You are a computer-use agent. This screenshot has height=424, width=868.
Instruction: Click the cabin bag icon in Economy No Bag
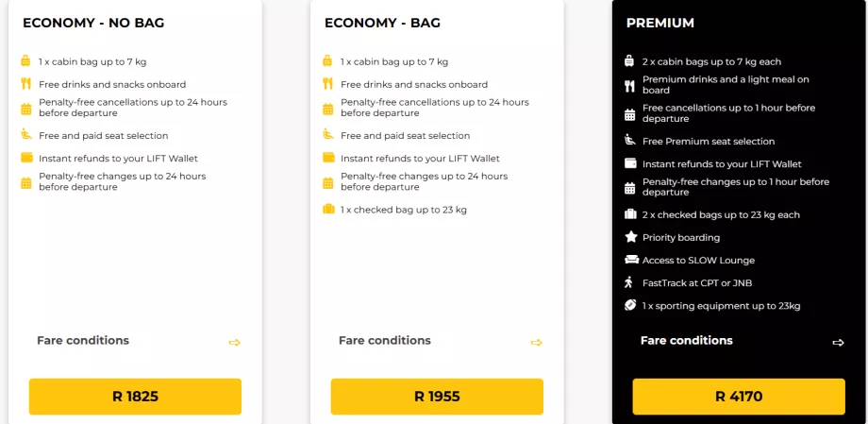[26, 61]
